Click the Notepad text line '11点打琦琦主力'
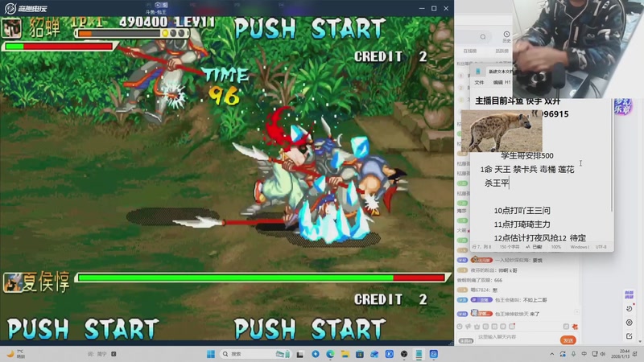 click(x=522, y=224)
